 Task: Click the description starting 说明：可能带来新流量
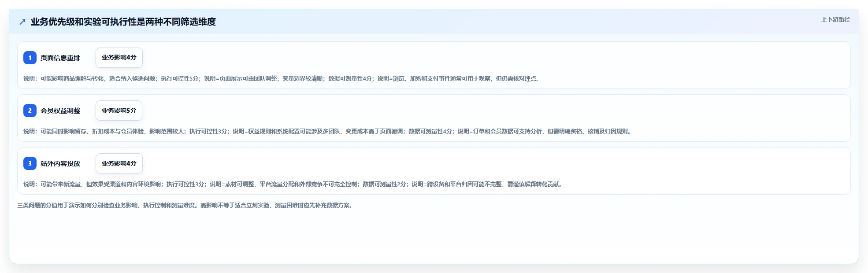(x=294, y=184)
